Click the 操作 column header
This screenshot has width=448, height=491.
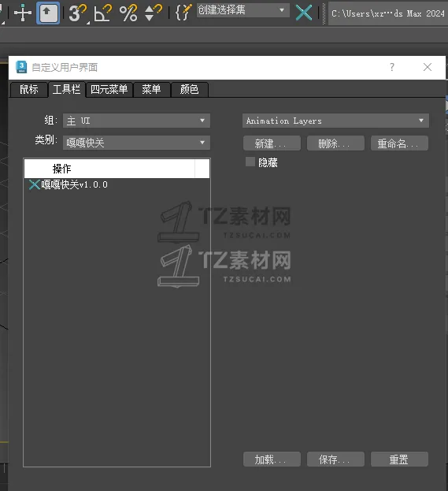click(109, 169)
